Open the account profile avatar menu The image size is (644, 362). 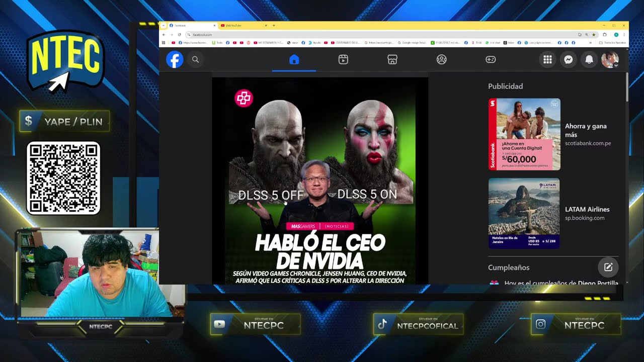tap(610, 60)
